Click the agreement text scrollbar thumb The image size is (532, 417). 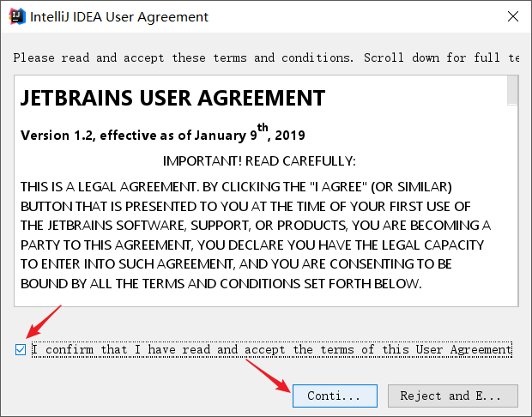(x=512, y=90)
